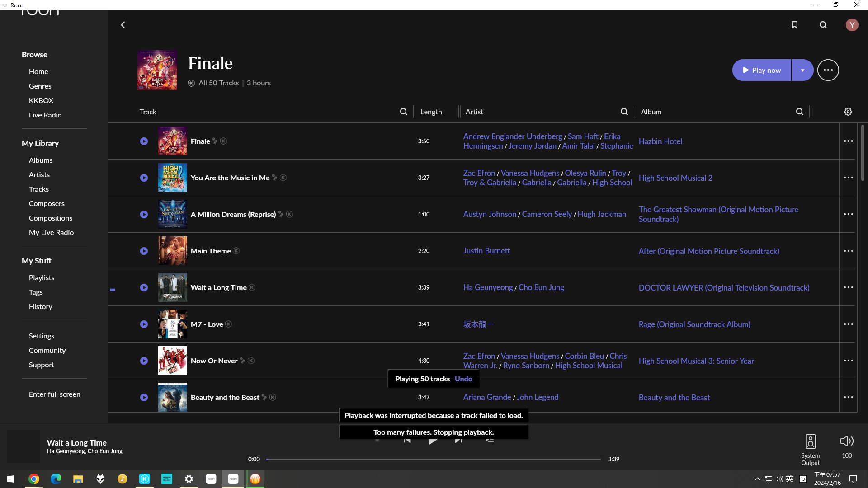The image size is (868, 488).
Task: Play You Are the Music in Me
Action: 144,178
